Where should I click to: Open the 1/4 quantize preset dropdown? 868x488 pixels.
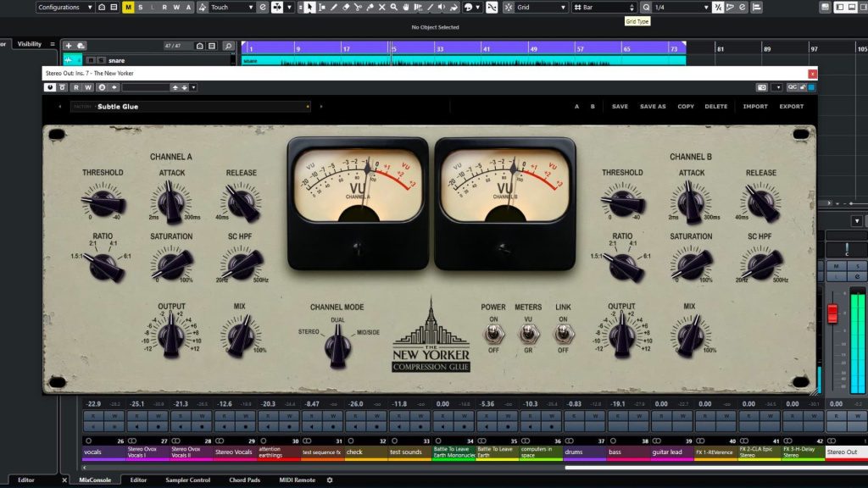(x=682, y=7)
